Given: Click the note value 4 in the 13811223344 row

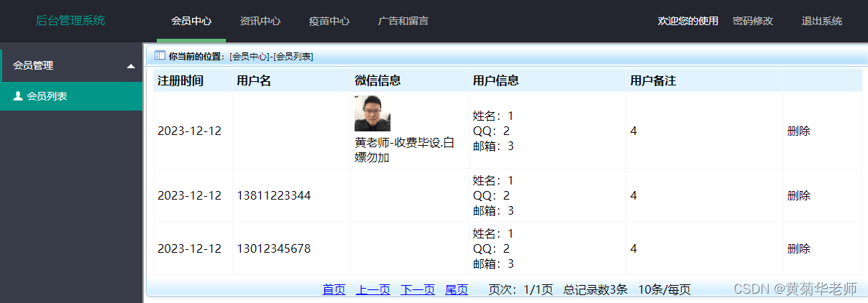Looking at the screenshot, I should (x=634, y=195).
